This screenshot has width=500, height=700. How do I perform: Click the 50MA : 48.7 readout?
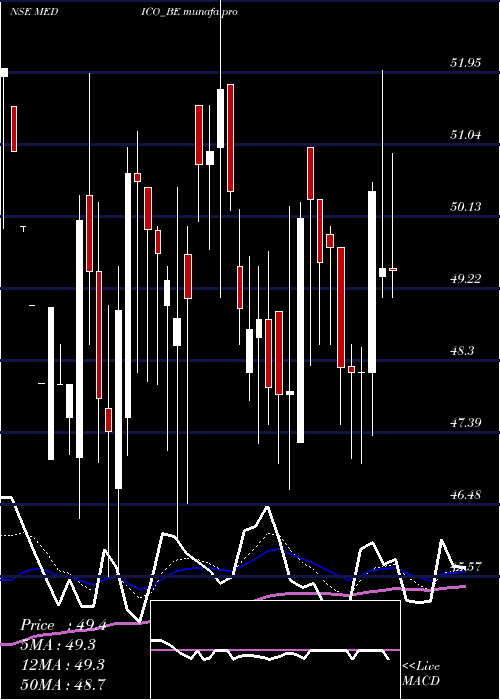63,684
